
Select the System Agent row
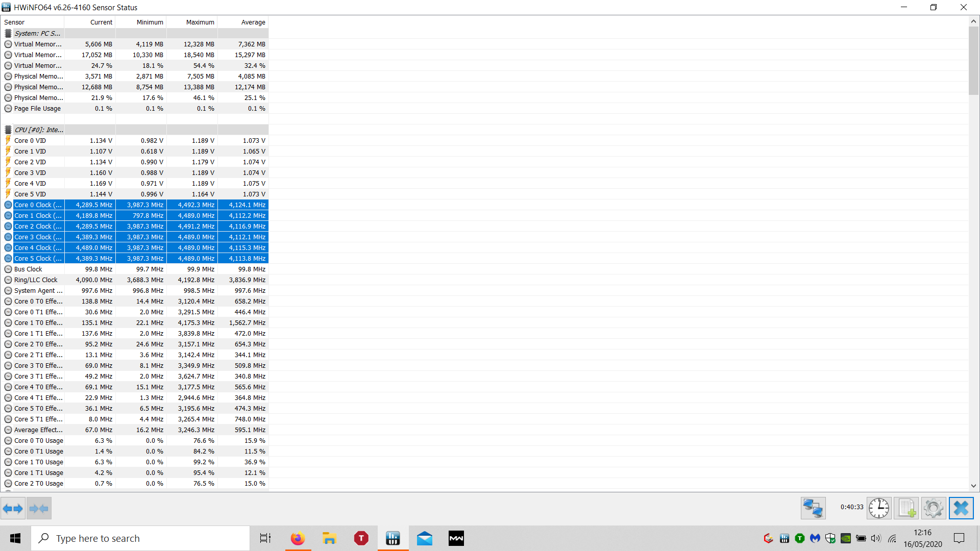point(135,290)
